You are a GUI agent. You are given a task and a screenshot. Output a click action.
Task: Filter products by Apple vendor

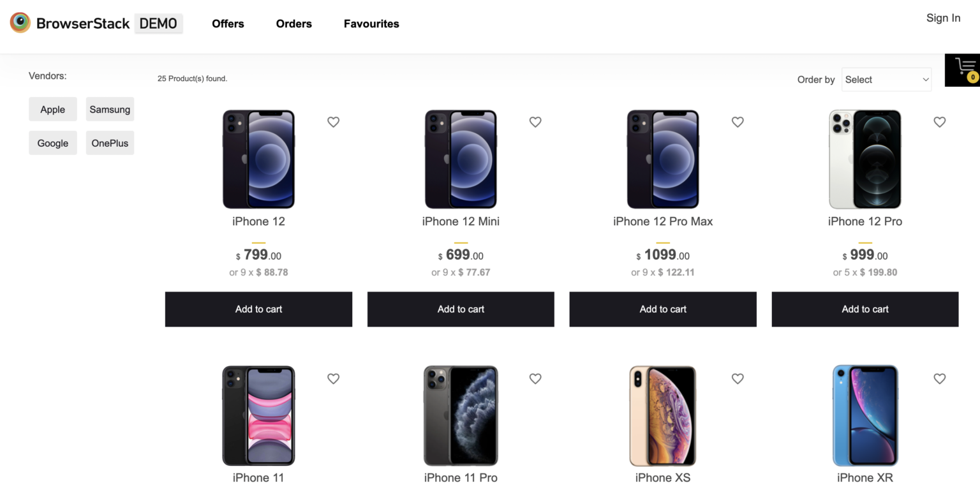click(53, 109)
